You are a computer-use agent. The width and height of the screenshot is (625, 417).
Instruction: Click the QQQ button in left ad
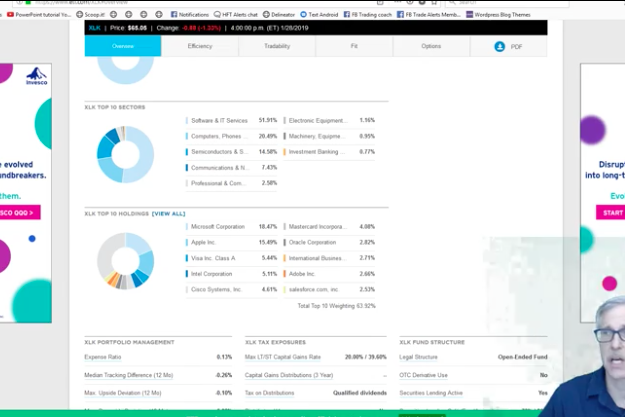18,212
